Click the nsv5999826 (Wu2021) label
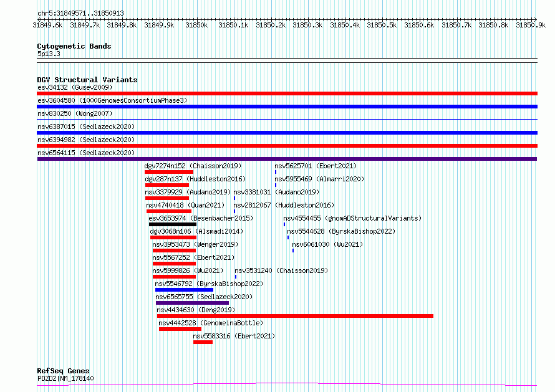The width and height of the screenshot is (555, 392). 188,270
